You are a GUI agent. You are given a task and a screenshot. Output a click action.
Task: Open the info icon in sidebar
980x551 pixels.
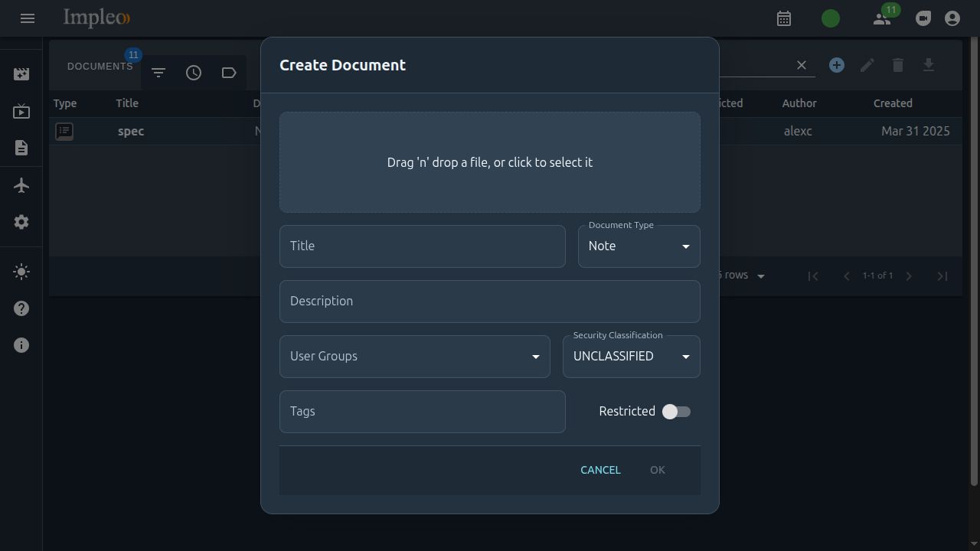pyautogui.click(x=21, y=345)
